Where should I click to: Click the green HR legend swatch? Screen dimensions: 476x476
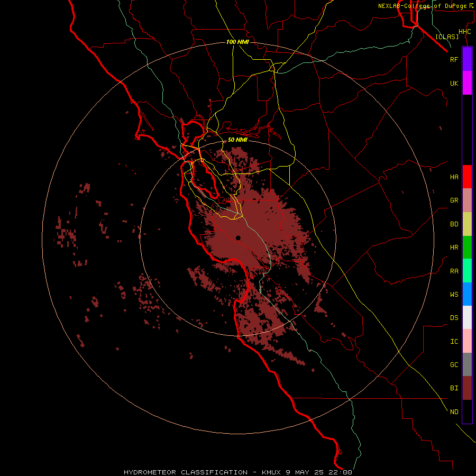(x=467, y=248)
